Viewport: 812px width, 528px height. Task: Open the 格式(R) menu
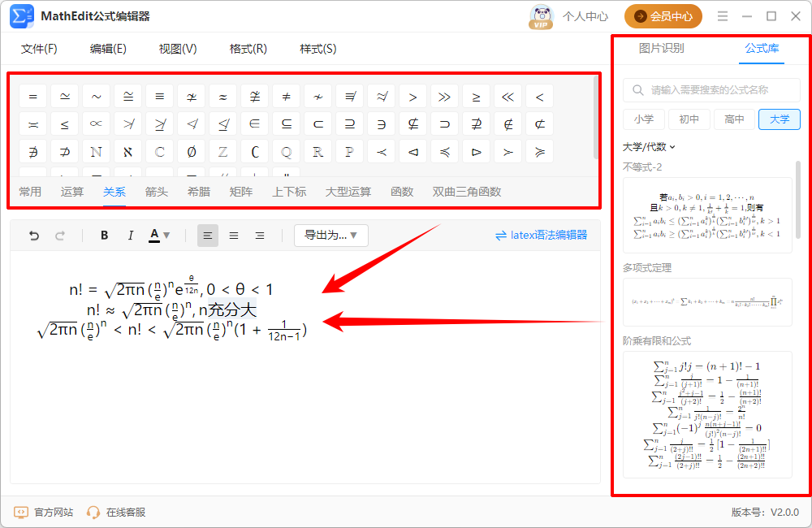click(248, 49)
